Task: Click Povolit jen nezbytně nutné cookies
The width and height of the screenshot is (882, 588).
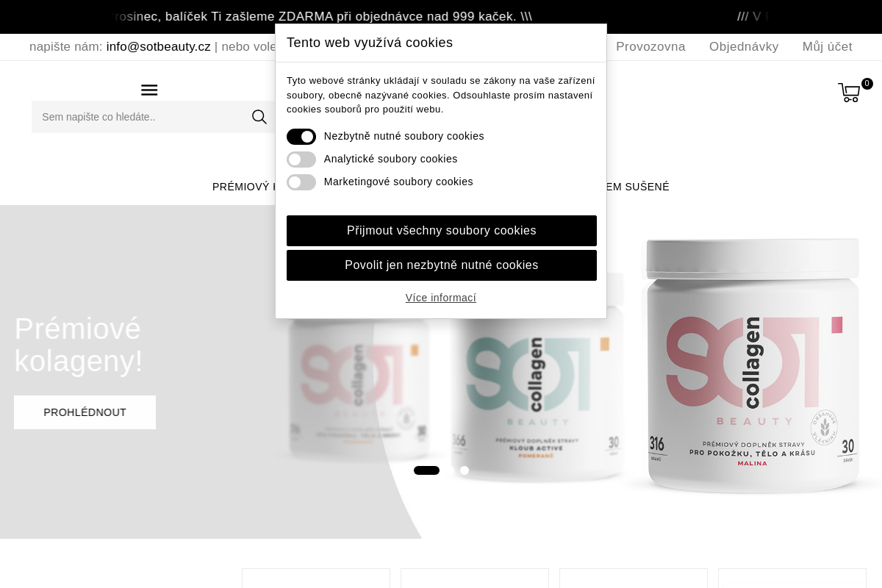Action: pyautogui.click(x=442, y=265)
